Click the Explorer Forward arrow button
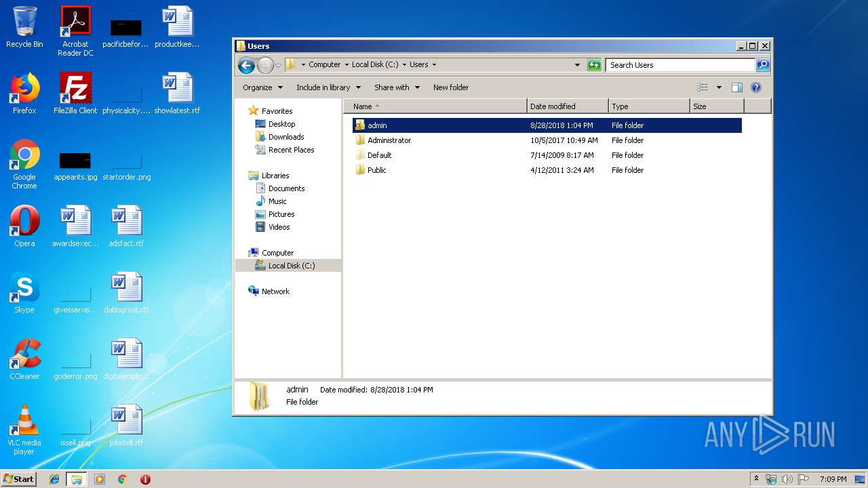Screen dimensions: 868x488 click(x=265, y=65)
